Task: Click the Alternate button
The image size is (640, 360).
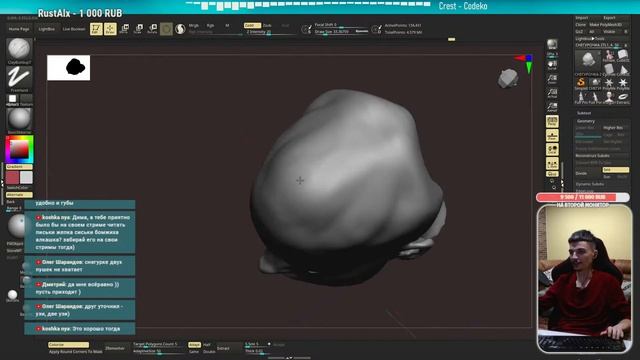Action: pyautogui.click(x=19, y=195)
